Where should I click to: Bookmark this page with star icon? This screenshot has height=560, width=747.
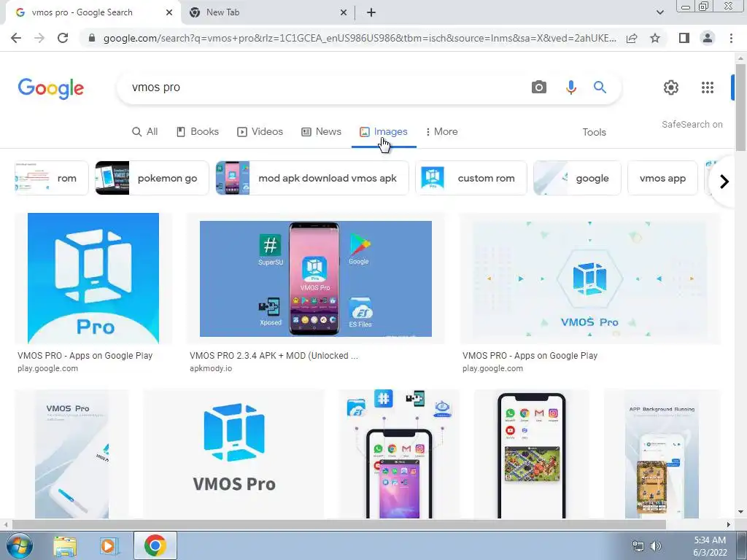655,38
